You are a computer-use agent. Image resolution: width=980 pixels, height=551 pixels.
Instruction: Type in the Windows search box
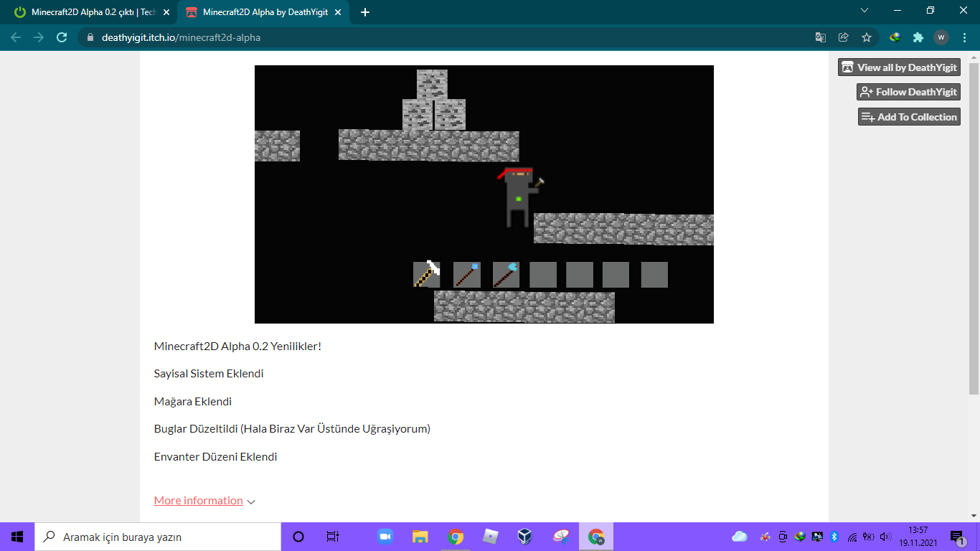point(158,537)
